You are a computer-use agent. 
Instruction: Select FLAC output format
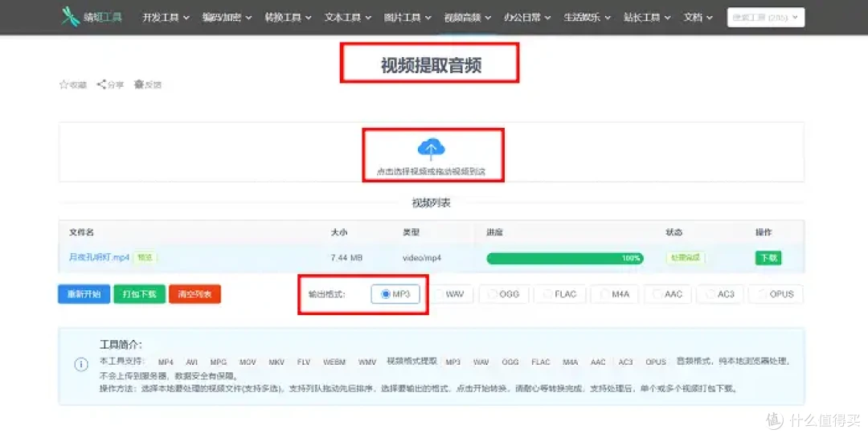click(x=559, y=294)
